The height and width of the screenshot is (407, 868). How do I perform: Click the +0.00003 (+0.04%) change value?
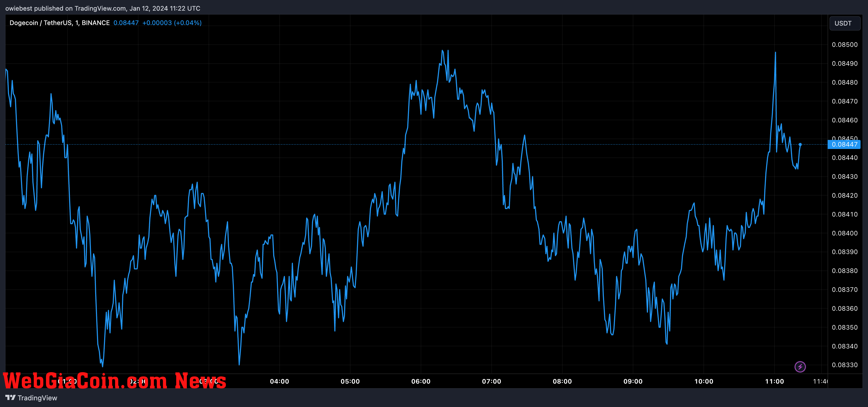(172, 23)
